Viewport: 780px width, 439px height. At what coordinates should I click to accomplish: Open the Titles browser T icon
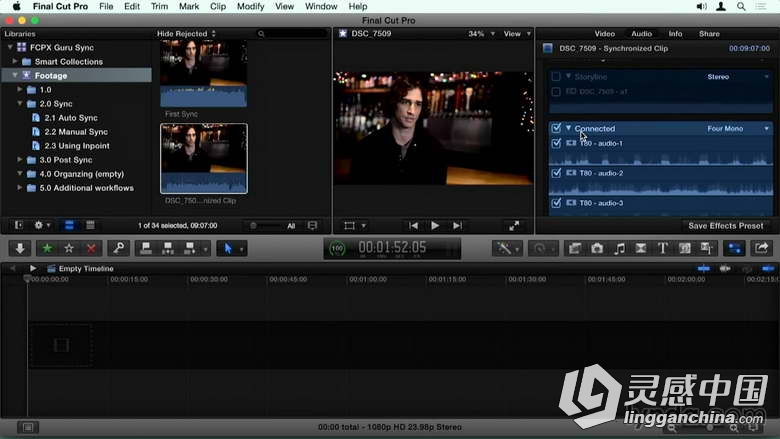click(663, 248)
